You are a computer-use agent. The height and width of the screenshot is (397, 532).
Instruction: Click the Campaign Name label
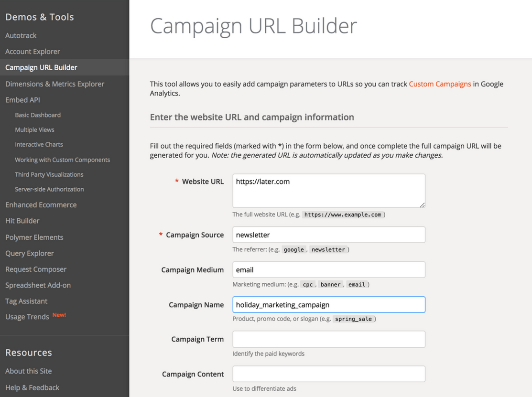pyautogui.click(x=196, y=305)
